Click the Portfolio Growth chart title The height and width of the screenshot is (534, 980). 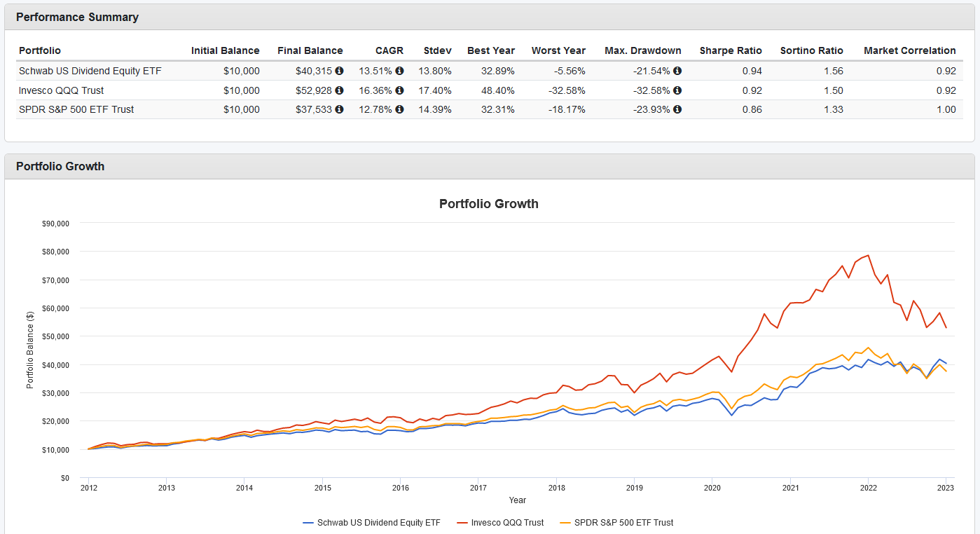click(x=489, y=204)
